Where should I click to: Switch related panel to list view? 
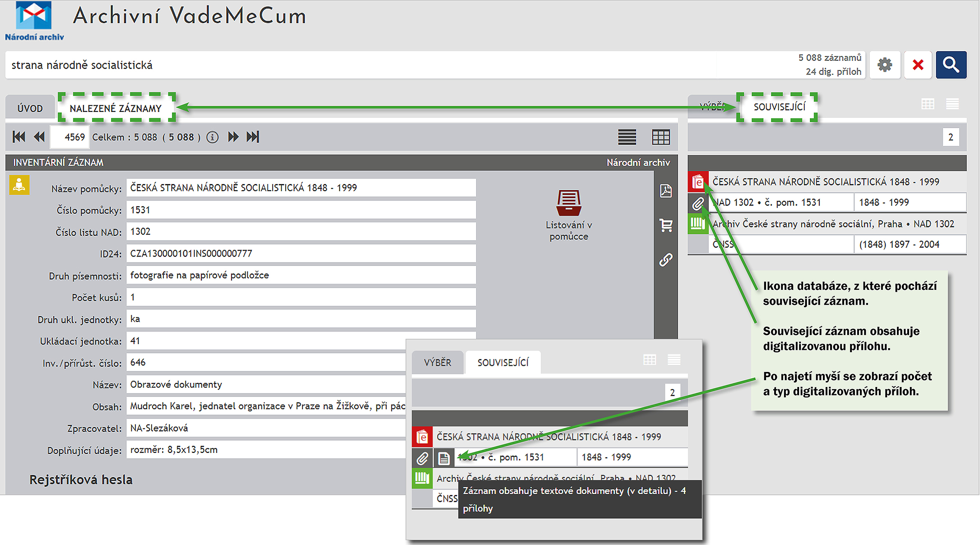(952, 104)
